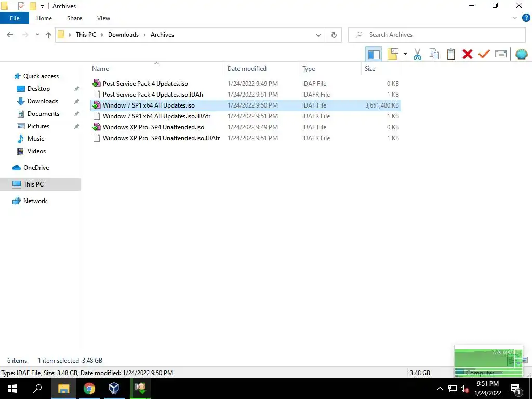Click the Copy toolbar icon
532x399 pixels.
434,54
